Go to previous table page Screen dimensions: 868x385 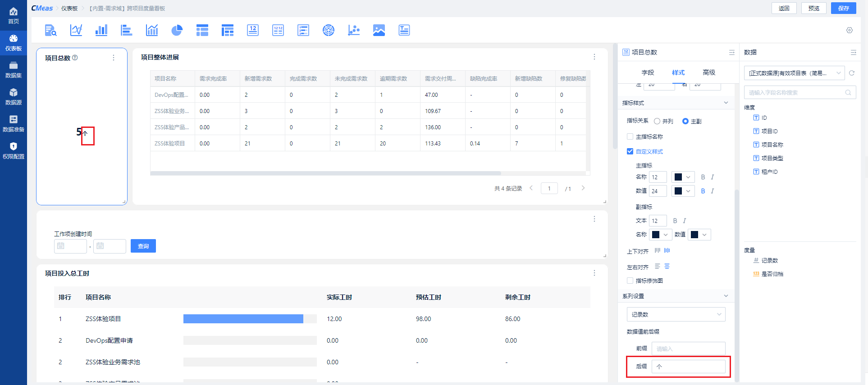pyautogui.click(x=531, y=188)
